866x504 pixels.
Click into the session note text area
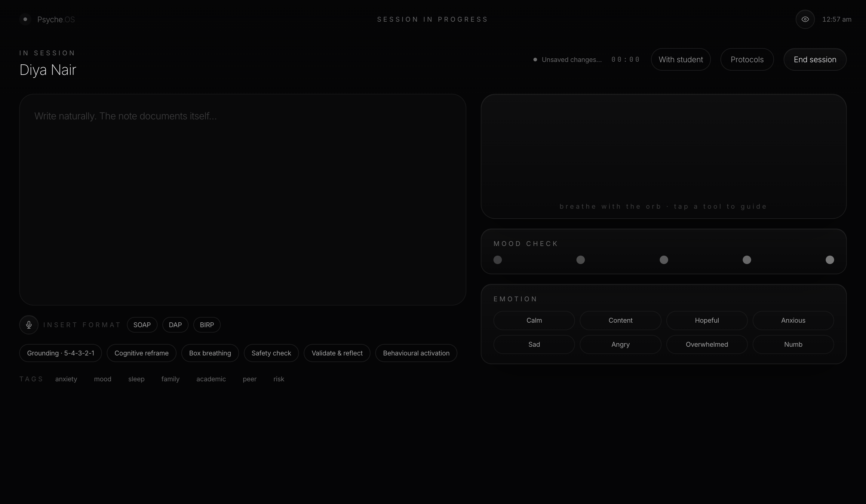tap(243, 199)
